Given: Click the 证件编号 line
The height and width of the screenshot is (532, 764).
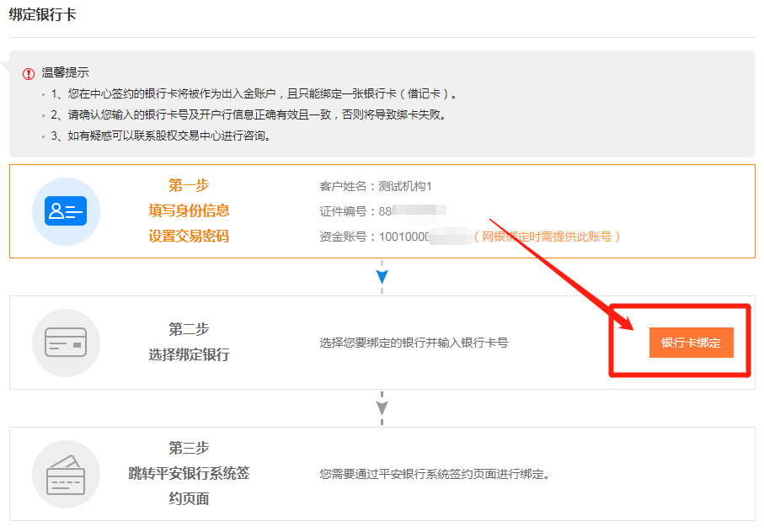Looking at the screenshot, I should [x=382, y=211].
